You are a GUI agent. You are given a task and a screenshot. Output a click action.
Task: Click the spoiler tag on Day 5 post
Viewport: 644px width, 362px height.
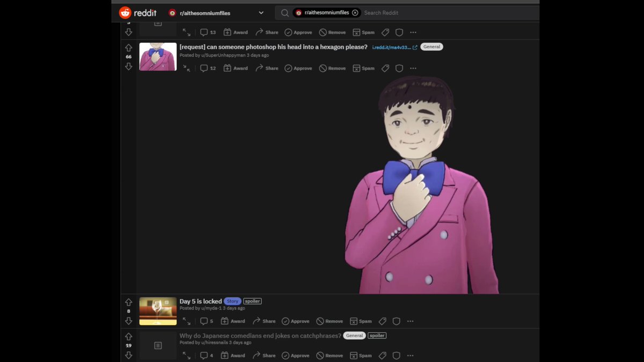coord(252,301)
